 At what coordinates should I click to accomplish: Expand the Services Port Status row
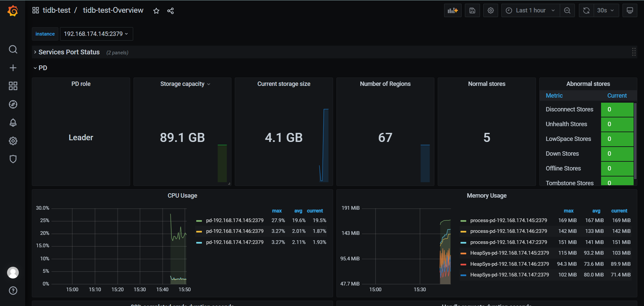point(69,52)
